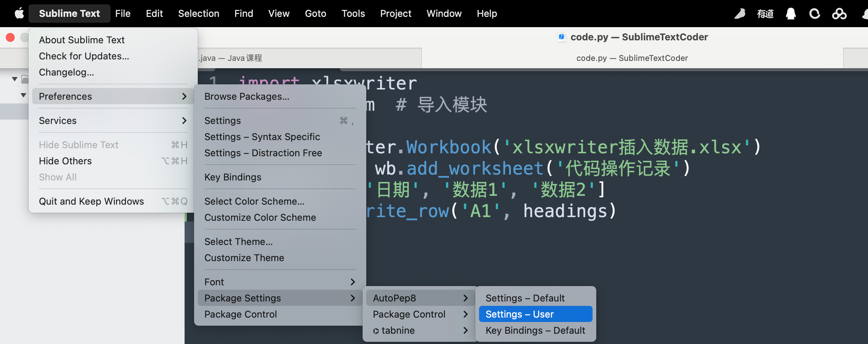Open Key Bindings
Image resolution: width=868 pixels, height=344 pixels.
[x=280, y=177]
